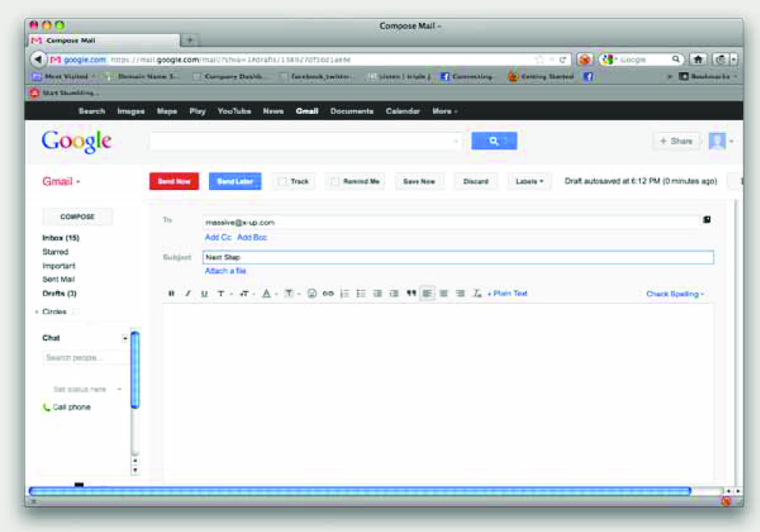Switch to Plain Text mode

click(x=508, y=293)
